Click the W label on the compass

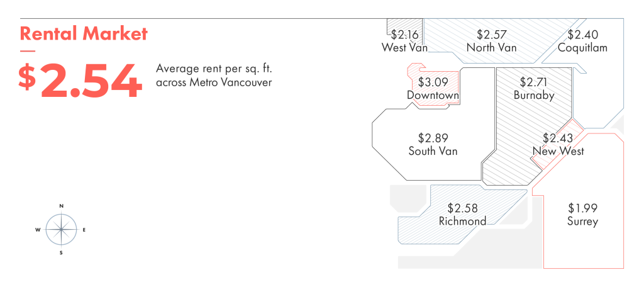[38, 230]
